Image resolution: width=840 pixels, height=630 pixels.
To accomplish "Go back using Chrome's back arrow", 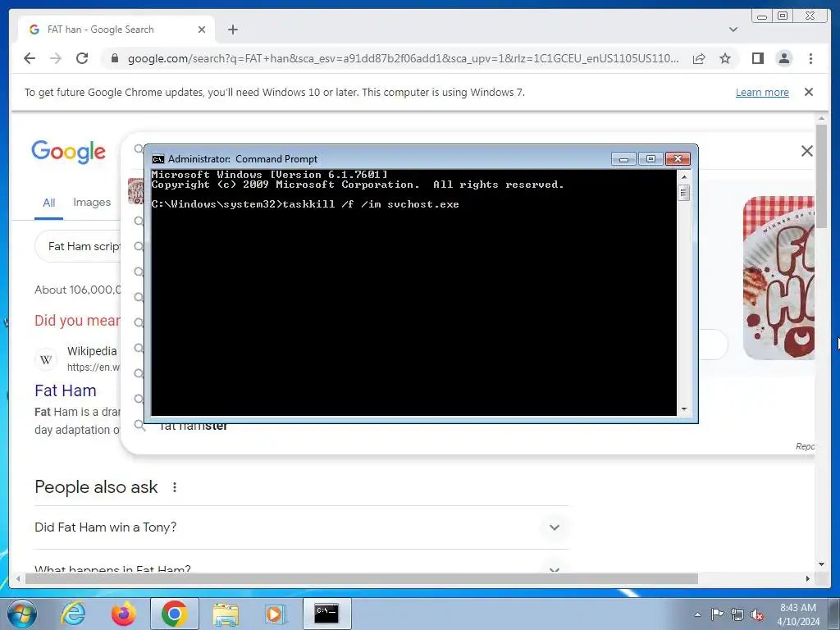I will (x=30, y=58).
